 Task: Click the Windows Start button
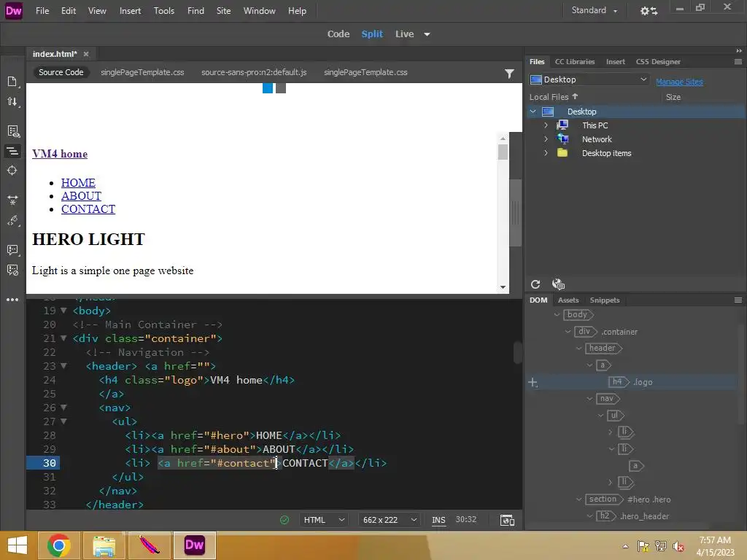click(x=18, y=545)
